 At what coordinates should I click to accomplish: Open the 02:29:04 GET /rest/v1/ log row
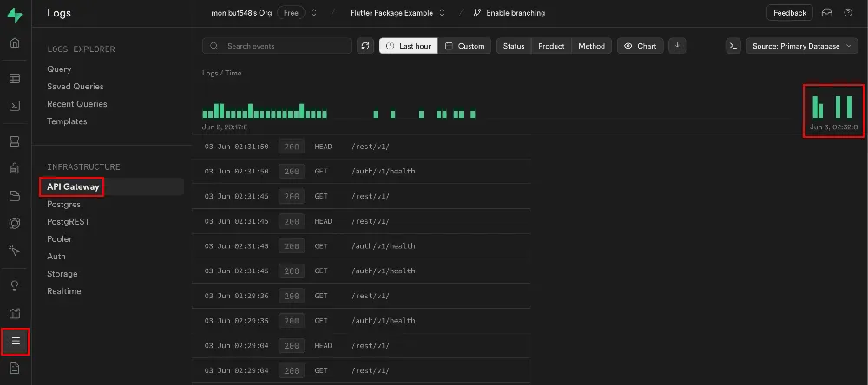pyautogui.click(x=361, y=370)
